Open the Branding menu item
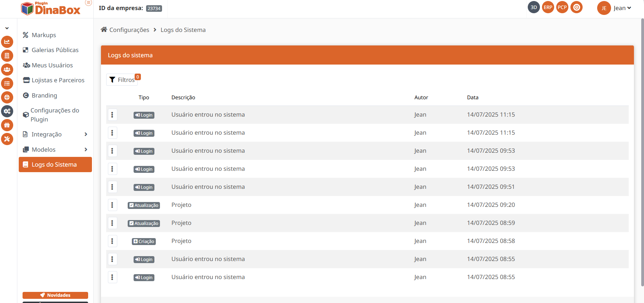The width and height of the screenshot is (644, 303). tap(44, 95)
